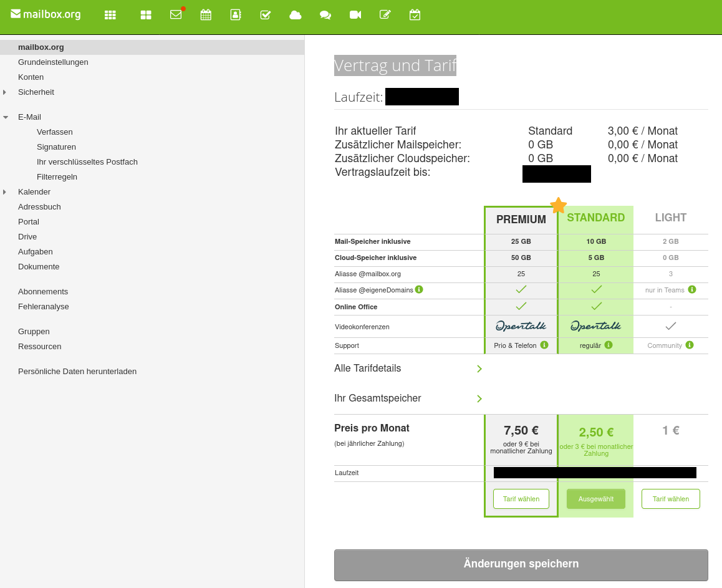Click info icon next to 'Prio & Telefon'
This screenshot has width=722, height=588.
pyautogui.click(x=544, y=345)
